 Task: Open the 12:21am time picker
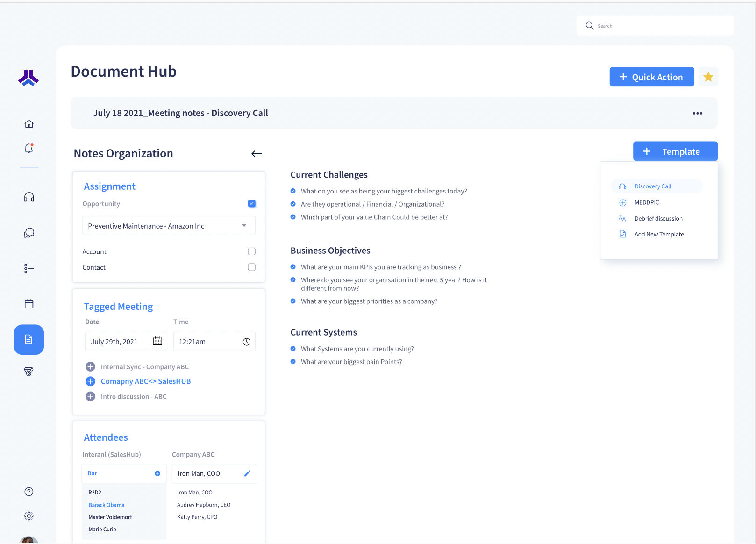tap(246, 341)
